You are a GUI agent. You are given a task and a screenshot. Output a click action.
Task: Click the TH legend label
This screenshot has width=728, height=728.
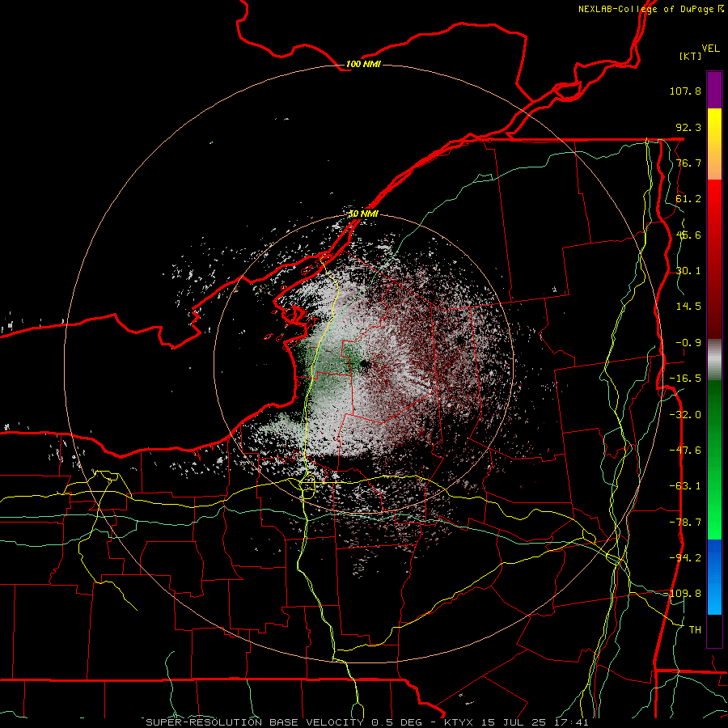695,630
